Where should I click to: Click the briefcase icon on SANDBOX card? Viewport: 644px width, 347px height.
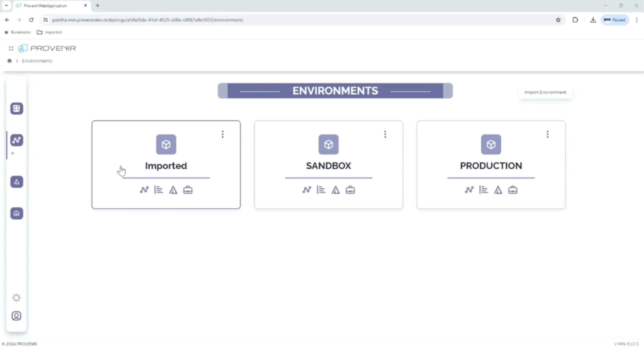click(x=350, y=190)
